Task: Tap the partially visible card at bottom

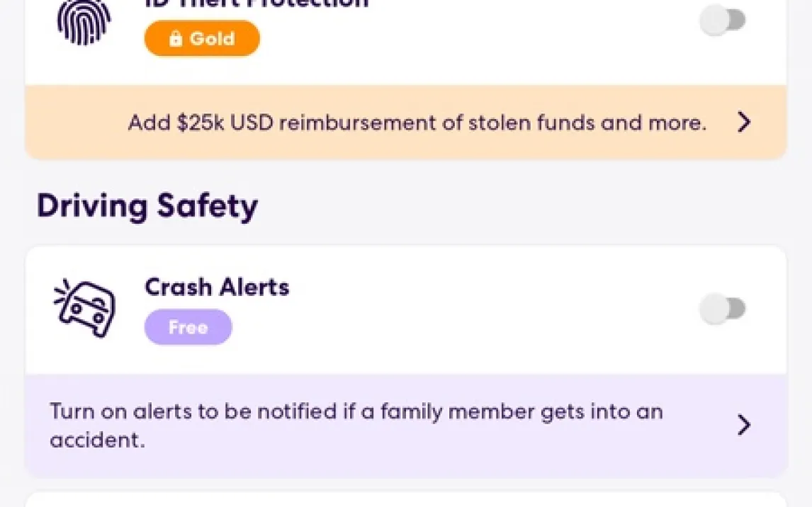Action: 405,500
